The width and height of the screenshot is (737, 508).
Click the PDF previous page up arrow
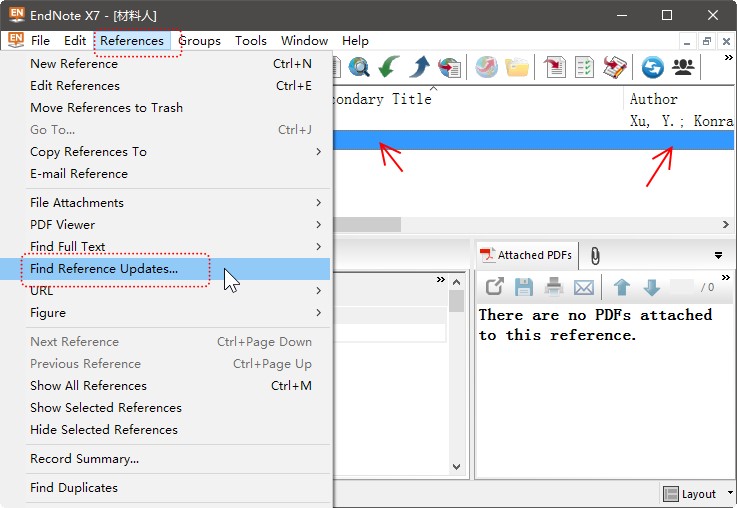coord(622,287)
